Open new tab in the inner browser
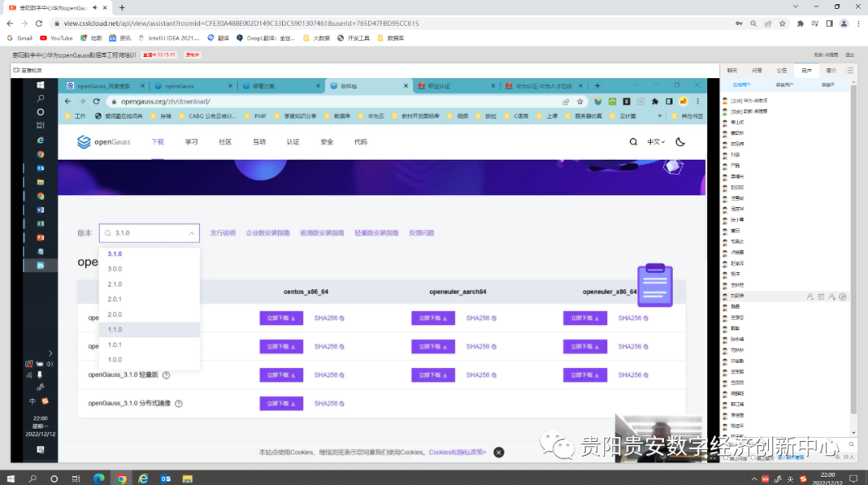 click(597, 86)
